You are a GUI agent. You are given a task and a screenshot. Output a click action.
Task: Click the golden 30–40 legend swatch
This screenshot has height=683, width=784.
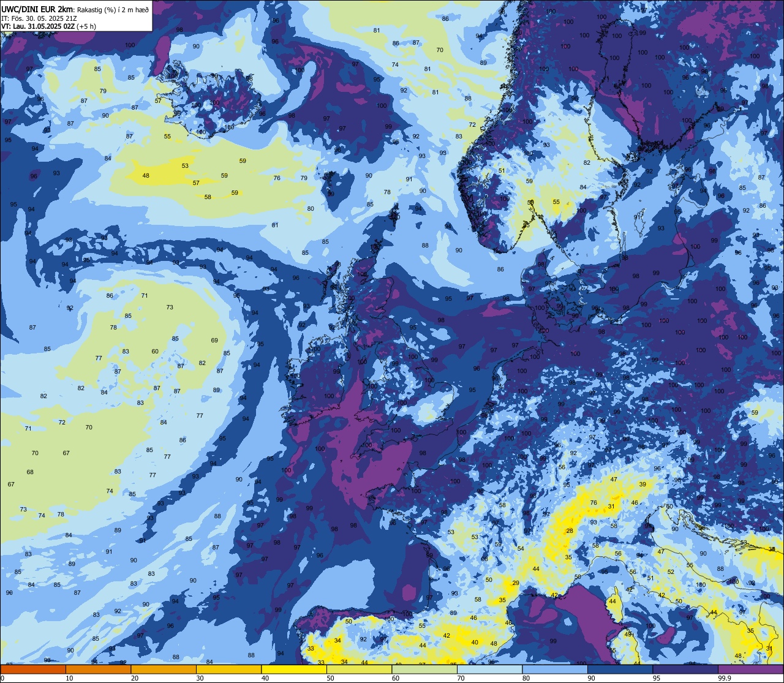point(228,670)
